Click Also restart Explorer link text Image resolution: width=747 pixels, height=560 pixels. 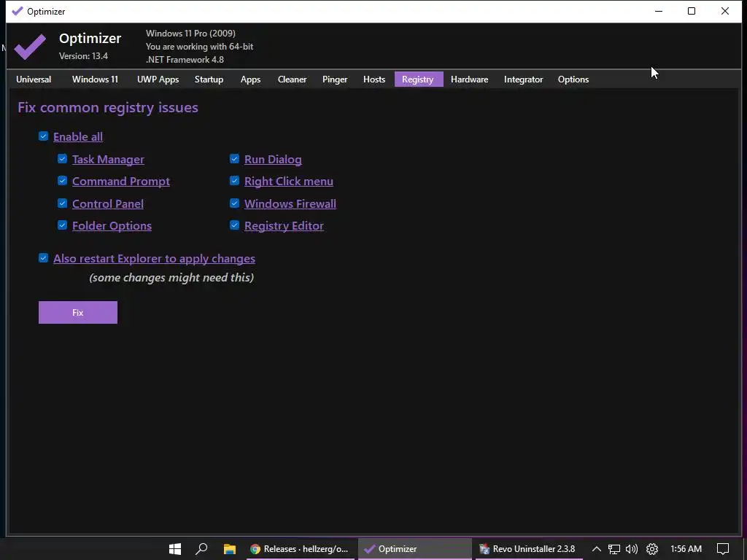pos(155,259)
